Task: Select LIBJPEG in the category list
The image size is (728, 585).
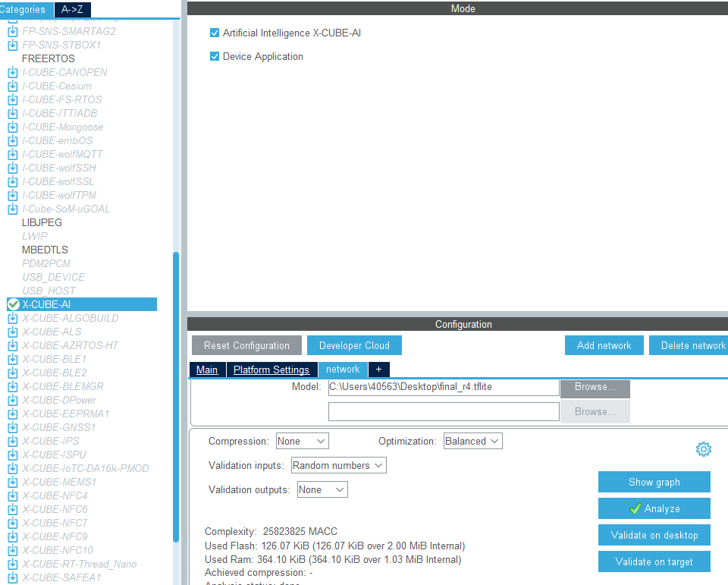Action: click(x=42, y=222)
